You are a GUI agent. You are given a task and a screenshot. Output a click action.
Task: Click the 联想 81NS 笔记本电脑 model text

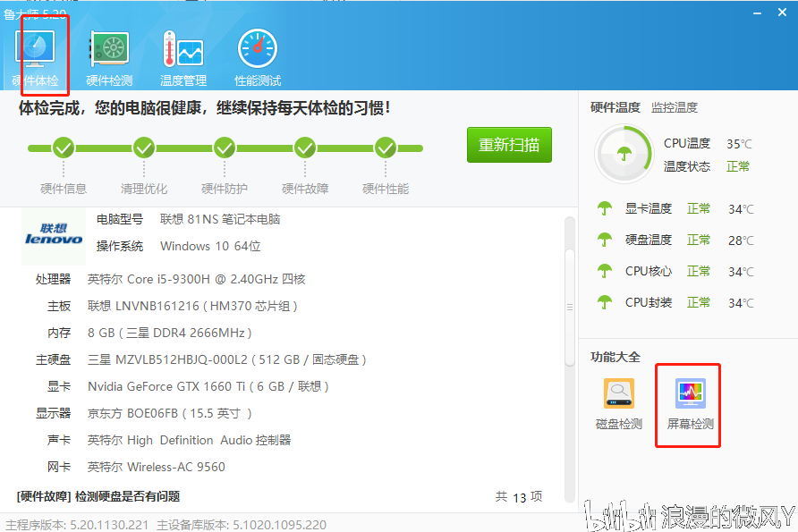coord(220,219)
